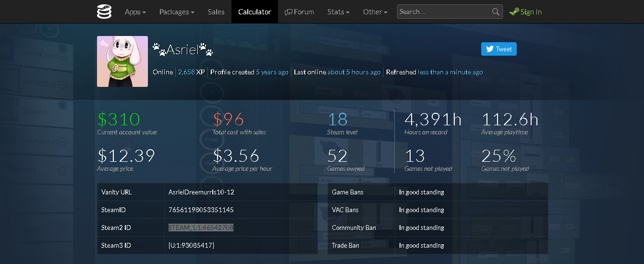Screen dimensions: 644x264
Task: Click the $310 current account value
Action: click(x=119, y=119)
